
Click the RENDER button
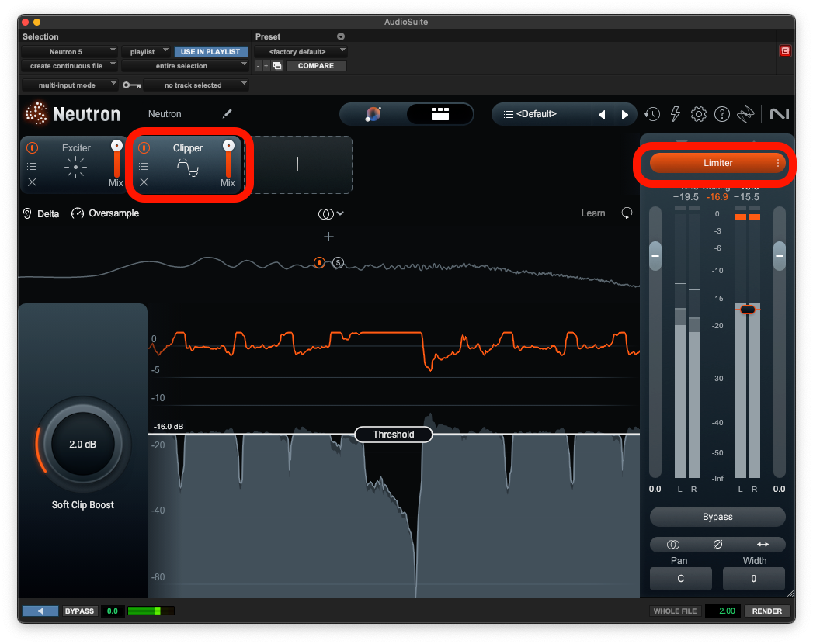(767, 611)
